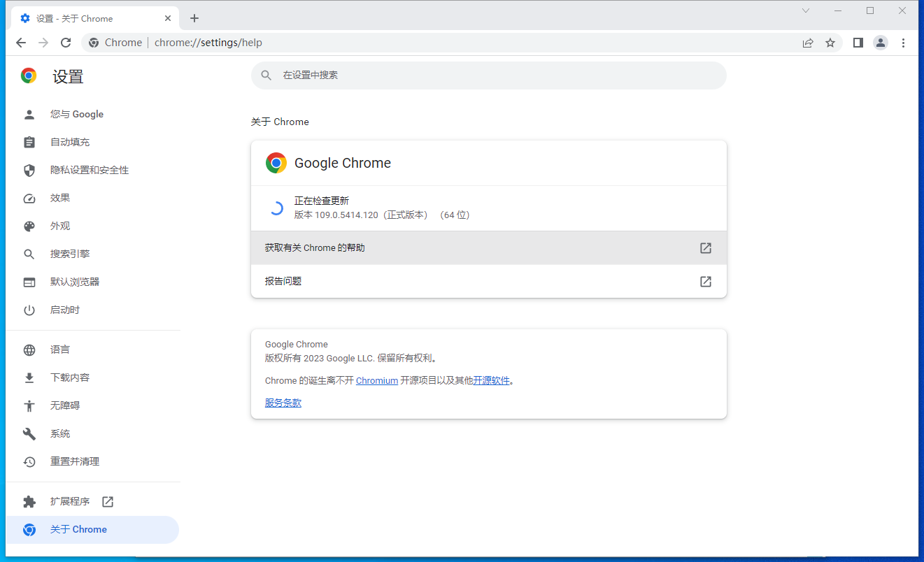Screen dimensions: 924x562
Task: Click the restore icon beside 重置并清理
Action: (x=29, y=461)
